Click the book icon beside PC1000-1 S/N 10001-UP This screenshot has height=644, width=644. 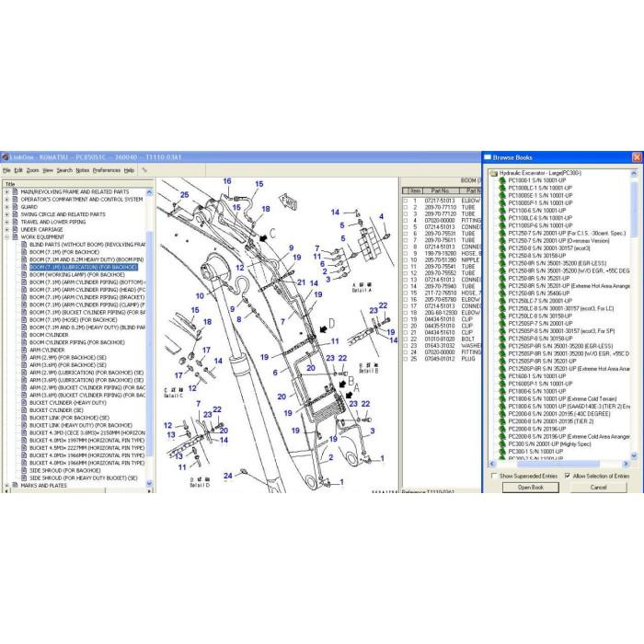point(502,180)
